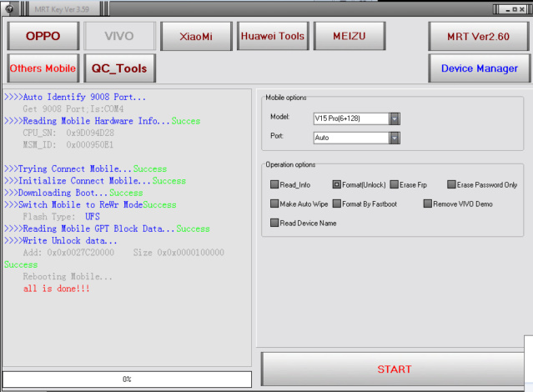This screenshot has width=533, height=392.
Task: Click 'Auto Identify 9008 Port...' log line
Action: pyautogui.click(x=75, y=97)
